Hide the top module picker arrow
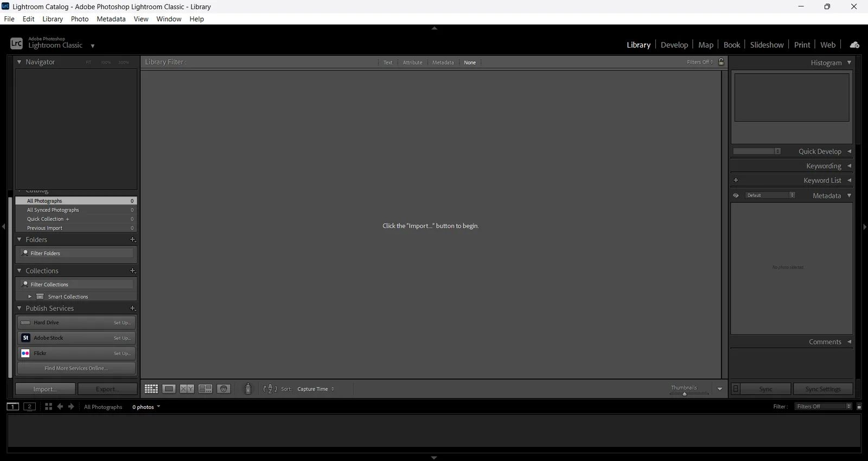This screenshot has height=461, width=868. (x=434, y=28)
